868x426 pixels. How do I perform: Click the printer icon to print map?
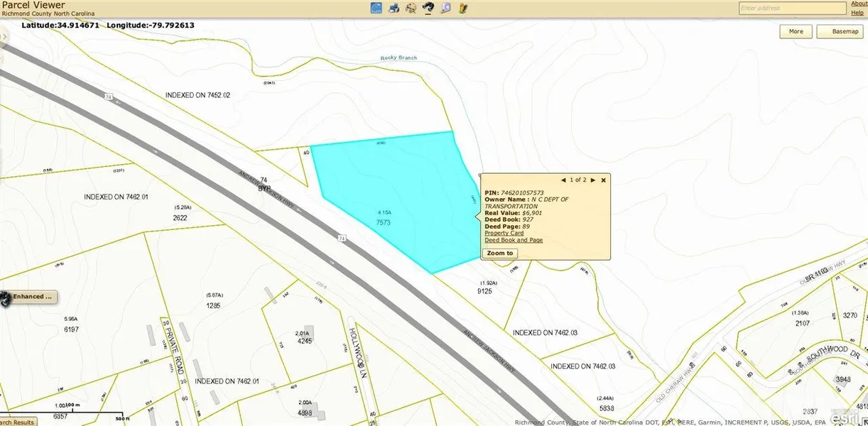click(x=394, y=8)
